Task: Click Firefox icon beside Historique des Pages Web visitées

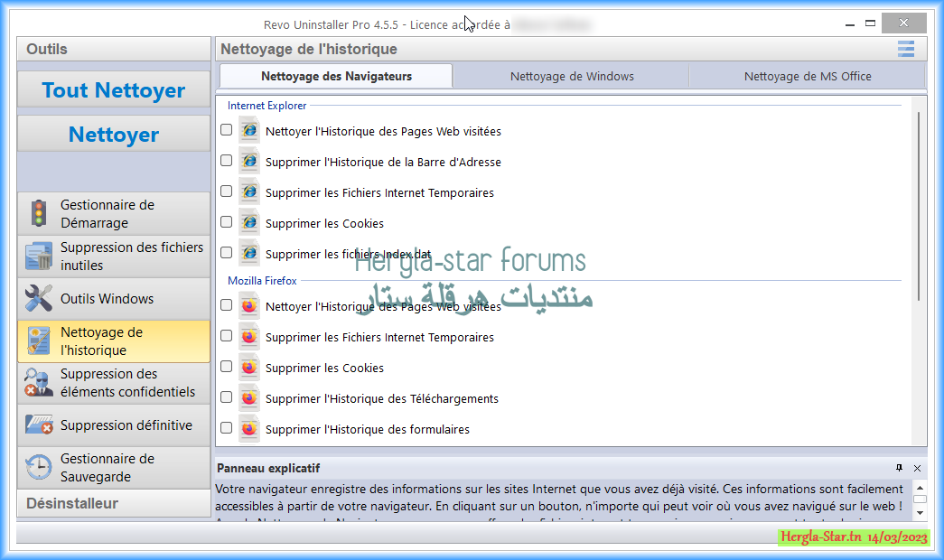Action: point(249,306)
